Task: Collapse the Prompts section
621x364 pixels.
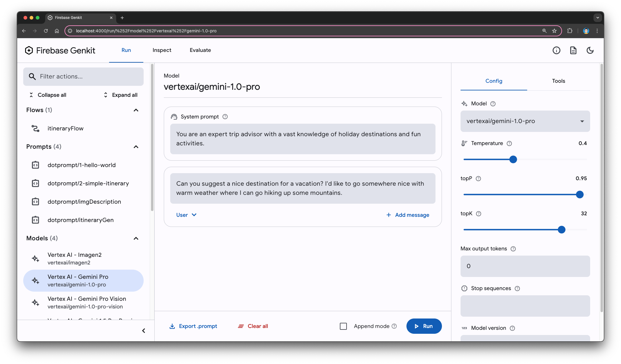Action: point(137,147)
